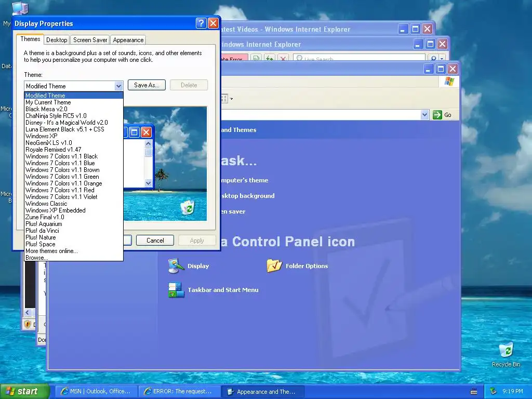The image size is (532, 399).
Task: Choose Plus! da Vinci theme
Action: click(x=74, y=231)
